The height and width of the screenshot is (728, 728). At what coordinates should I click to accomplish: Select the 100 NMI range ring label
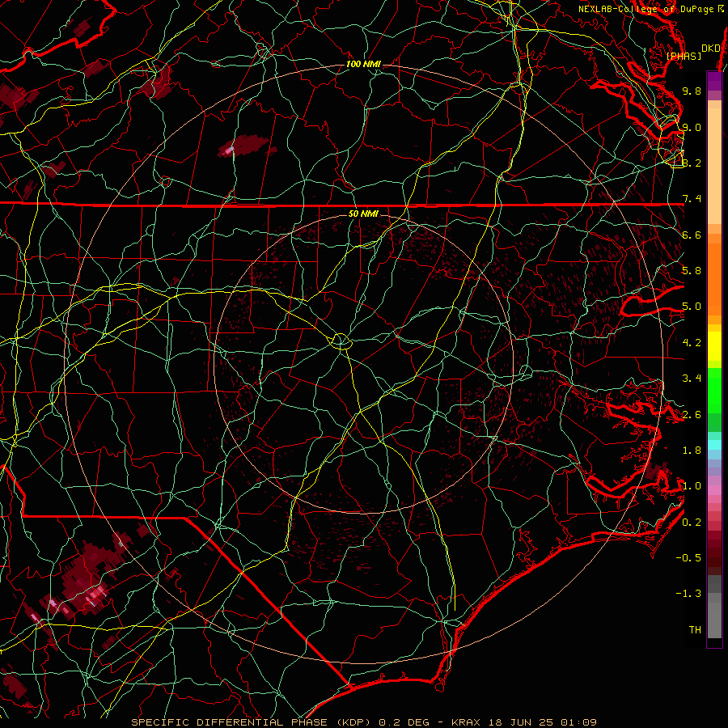click(x=363, y=64)
